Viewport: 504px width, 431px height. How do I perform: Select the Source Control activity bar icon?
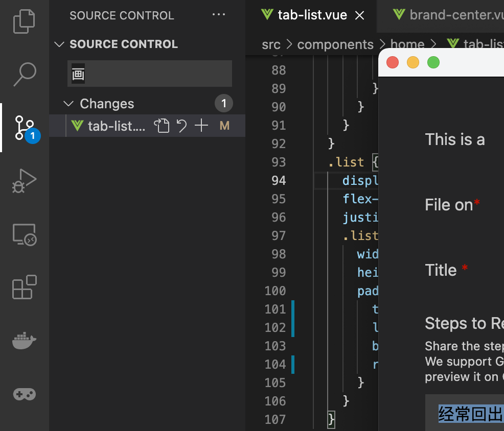(24, 127)
